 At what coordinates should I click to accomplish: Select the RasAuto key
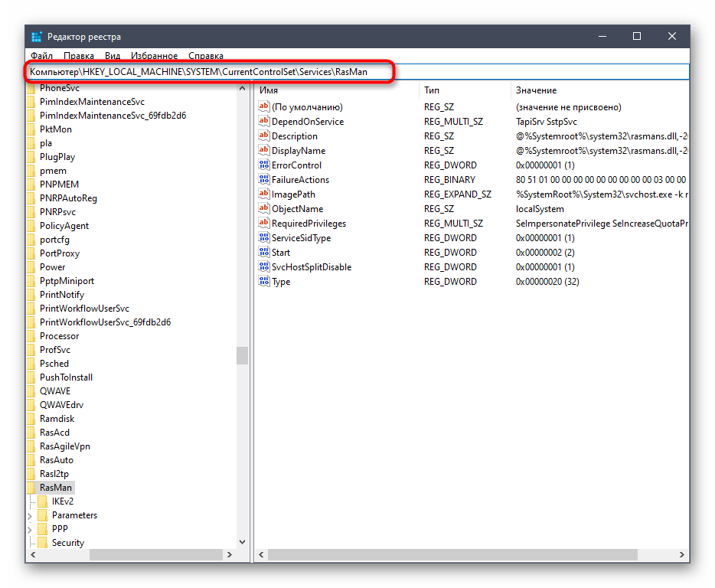click(57, 460)
